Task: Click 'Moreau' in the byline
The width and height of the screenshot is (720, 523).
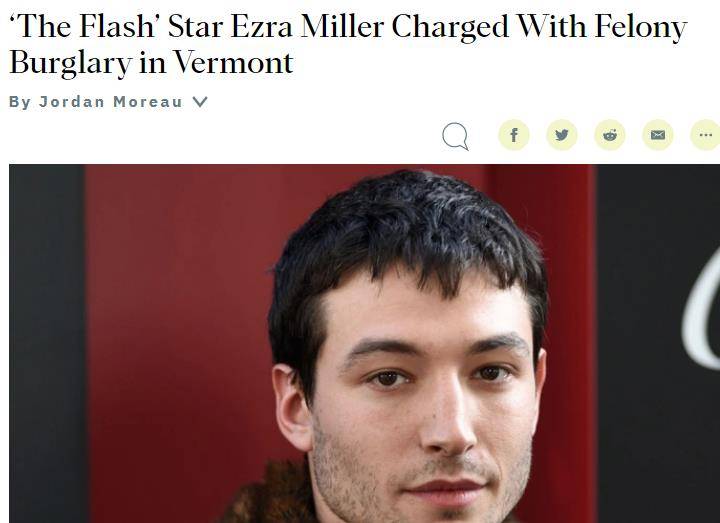Action: coord(148,101)
